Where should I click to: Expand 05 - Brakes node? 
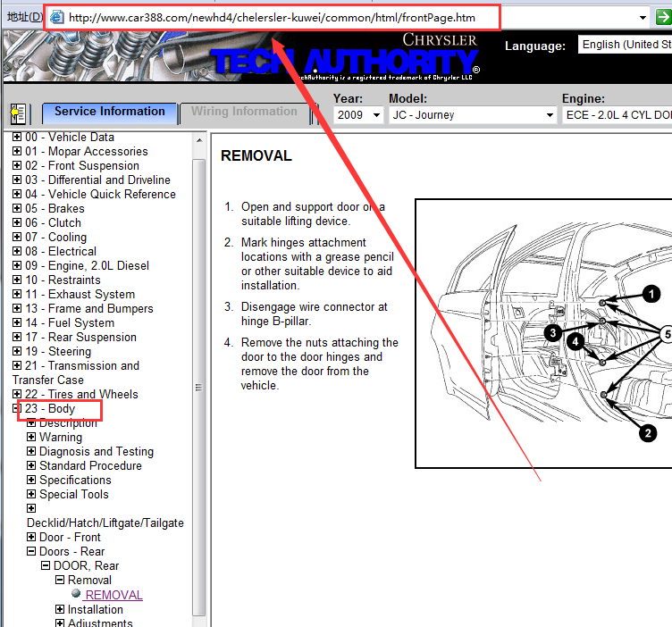coord(17,208)
